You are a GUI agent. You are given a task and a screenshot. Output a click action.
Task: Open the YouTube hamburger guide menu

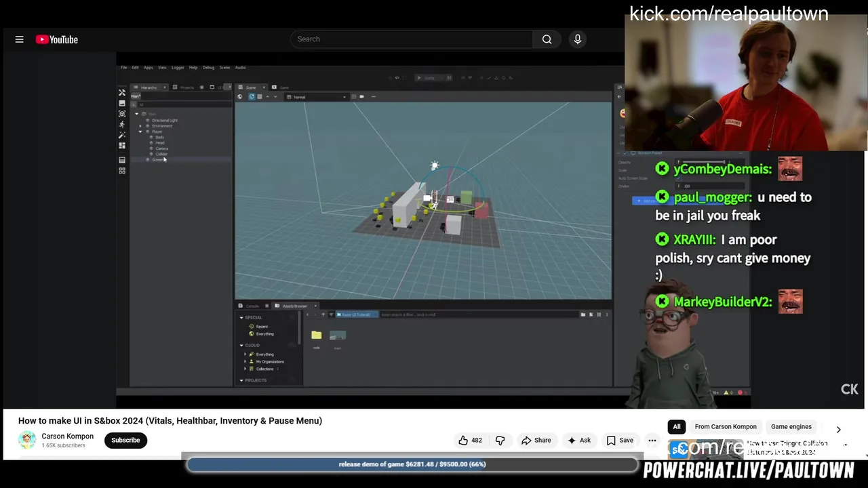[20, 39]
